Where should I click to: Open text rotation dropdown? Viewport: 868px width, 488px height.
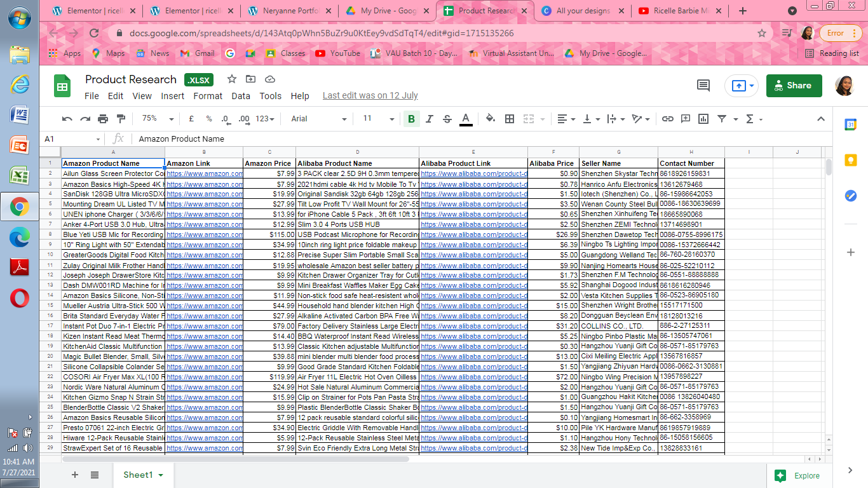(641, 119)
